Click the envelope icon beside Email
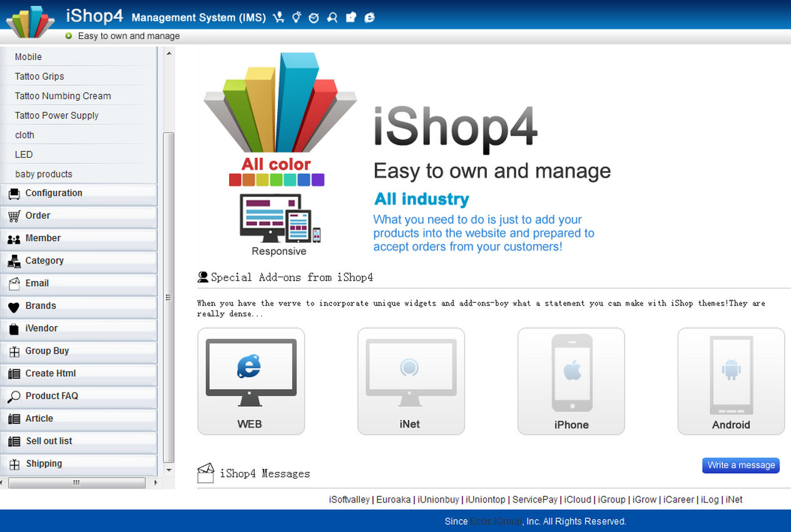Viewport: 791px width, 532px height. point(14,284)
